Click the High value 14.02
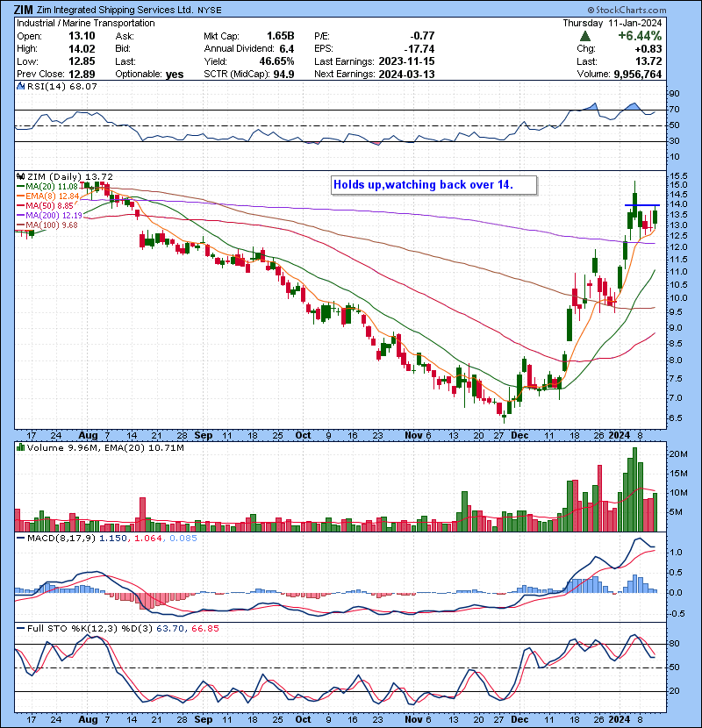Viewport: 702px width, 728px height. pos(82,49)
